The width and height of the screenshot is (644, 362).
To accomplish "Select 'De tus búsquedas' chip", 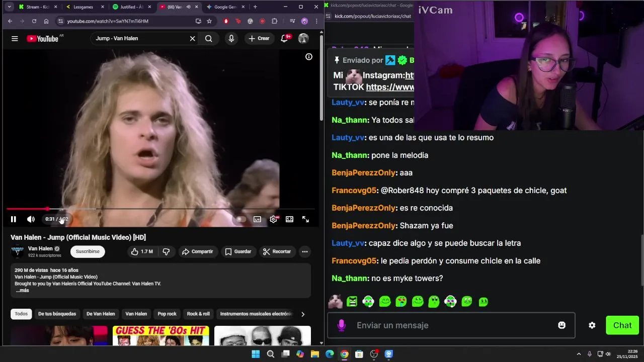I will (x=57, y=314).
